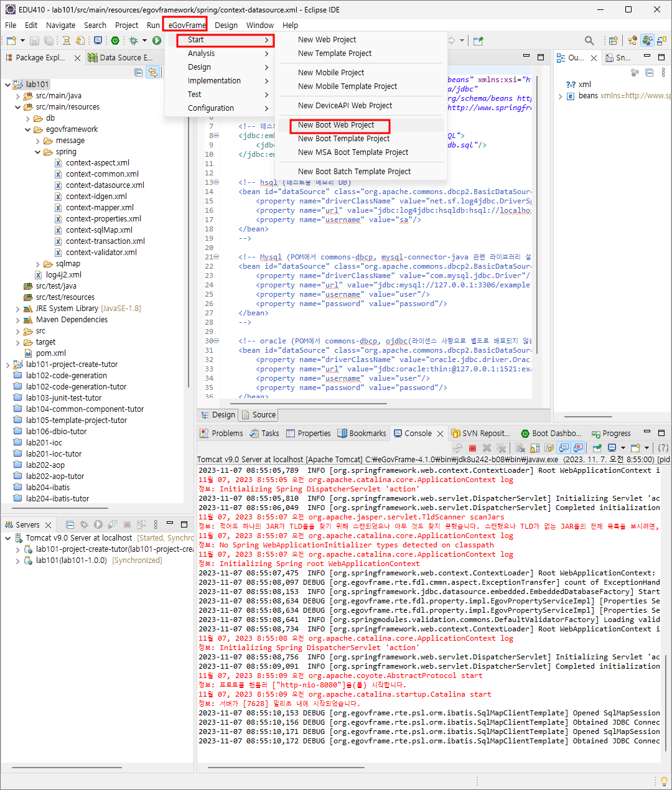
Task: Click the Collapse All icon in Outline panel
Action: (649, 72)
